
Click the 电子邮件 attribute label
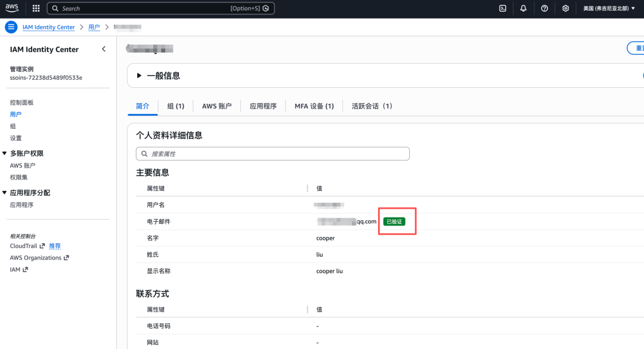point(159,221)
